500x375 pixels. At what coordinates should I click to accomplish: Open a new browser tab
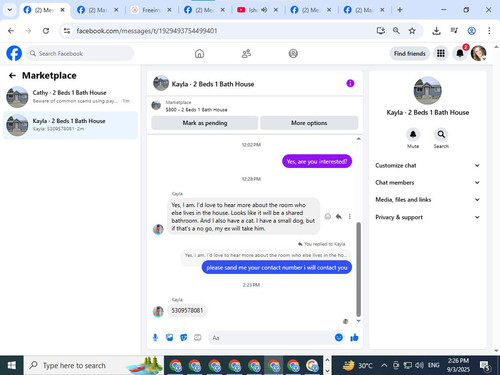point(400,10)
